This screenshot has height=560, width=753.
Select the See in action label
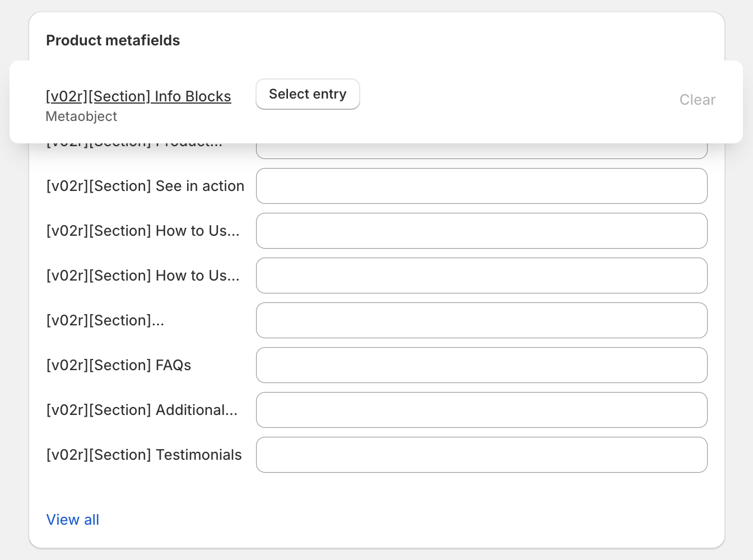coord(145,186)
